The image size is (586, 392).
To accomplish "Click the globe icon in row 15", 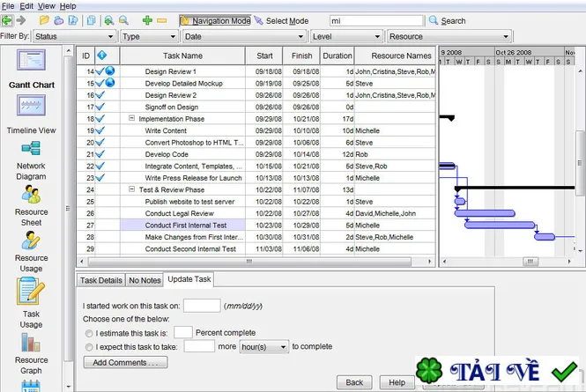I will click(110, 83).
